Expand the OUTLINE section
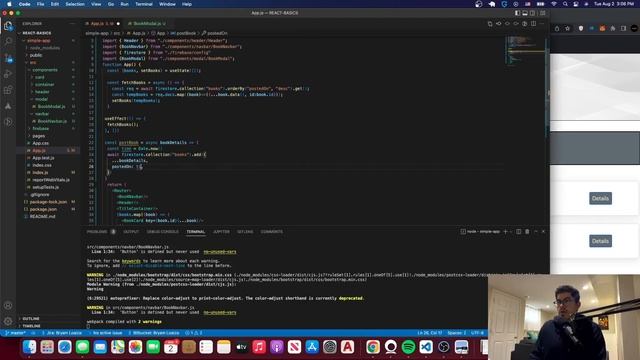The image size is (640, 360). tap(31, 318)
